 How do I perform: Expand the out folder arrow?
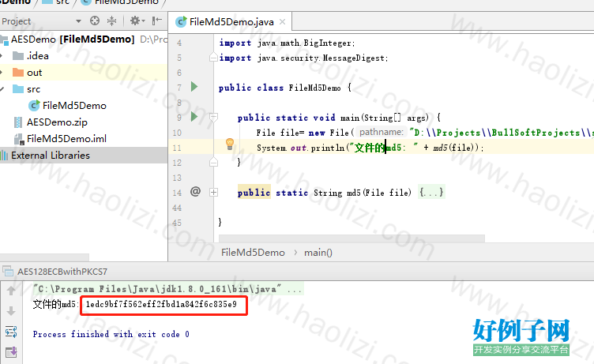(2, 73)
